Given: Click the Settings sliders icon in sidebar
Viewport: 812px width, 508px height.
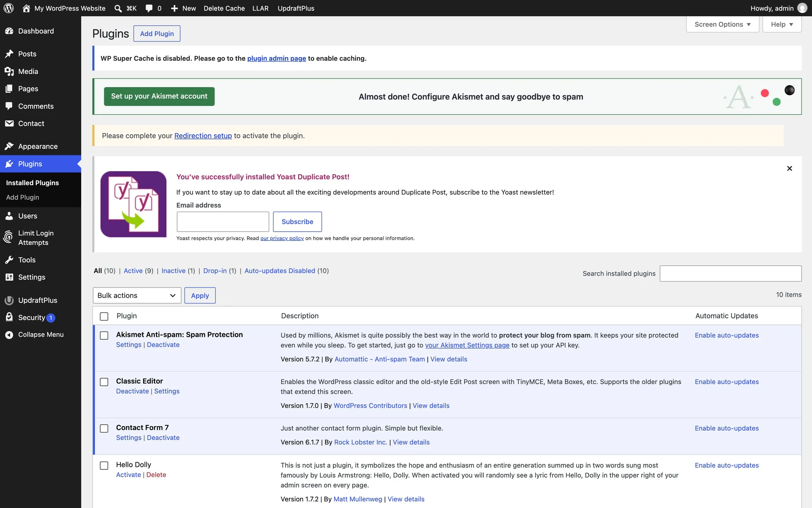Looking at the screenshot, I should tap(9, 277).
